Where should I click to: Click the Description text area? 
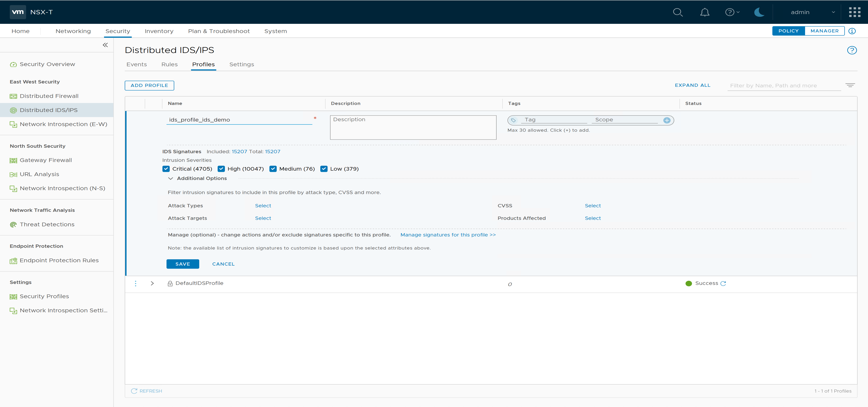pyautogui.click(x=413, y=128)
